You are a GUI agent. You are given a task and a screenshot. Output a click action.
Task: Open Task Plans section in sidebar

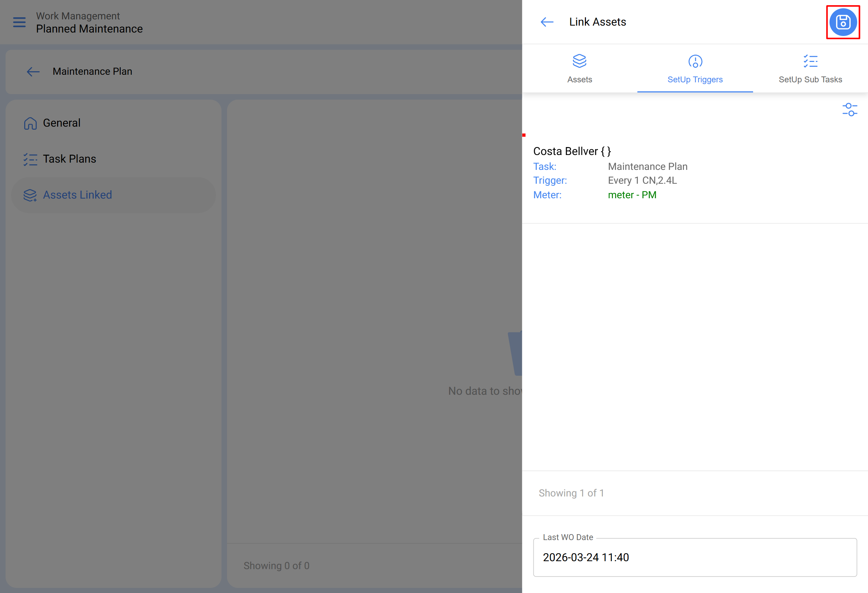pos(70,159)
